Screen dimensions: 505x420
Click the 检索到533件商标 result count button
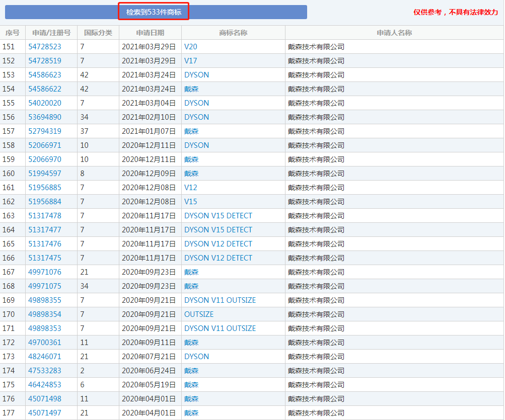(x=154, y=12)
